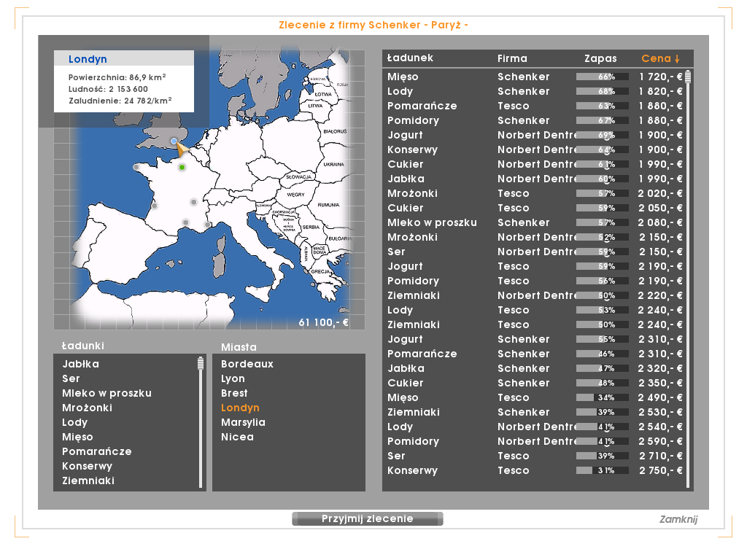Select Nicea in the Miasta list
The height and width of the screenshot is (560, 747).
tap(237, 437)
